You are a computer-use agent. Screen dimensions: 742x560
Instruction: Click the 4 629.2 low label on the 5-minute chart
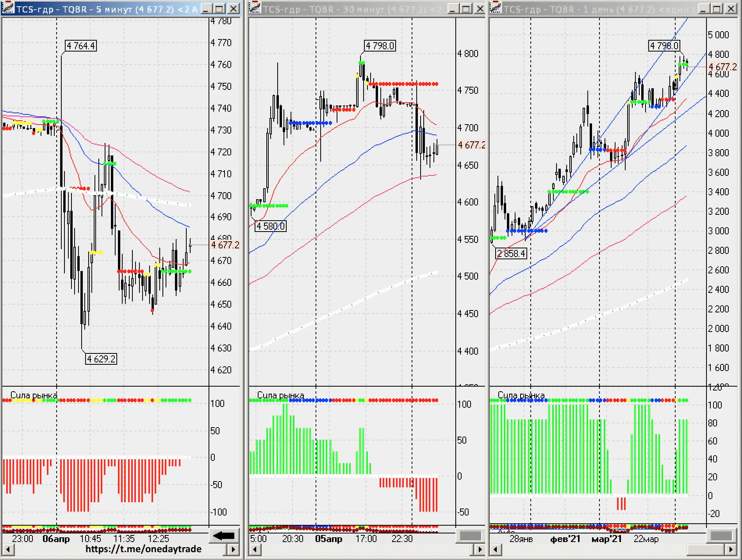(101, 359)
